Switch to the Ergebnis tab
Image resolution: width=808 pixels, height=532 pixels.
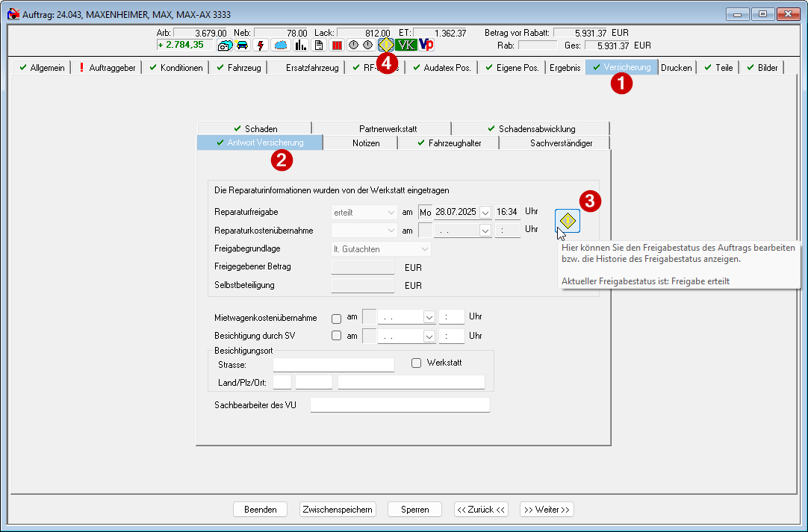click(565, 67)
